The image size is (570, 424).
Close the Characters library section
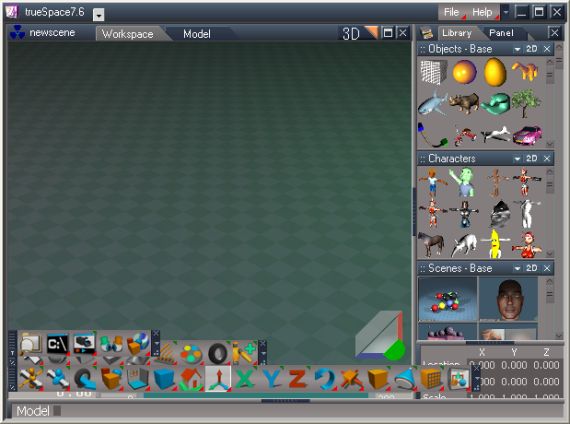coord(547,159)
